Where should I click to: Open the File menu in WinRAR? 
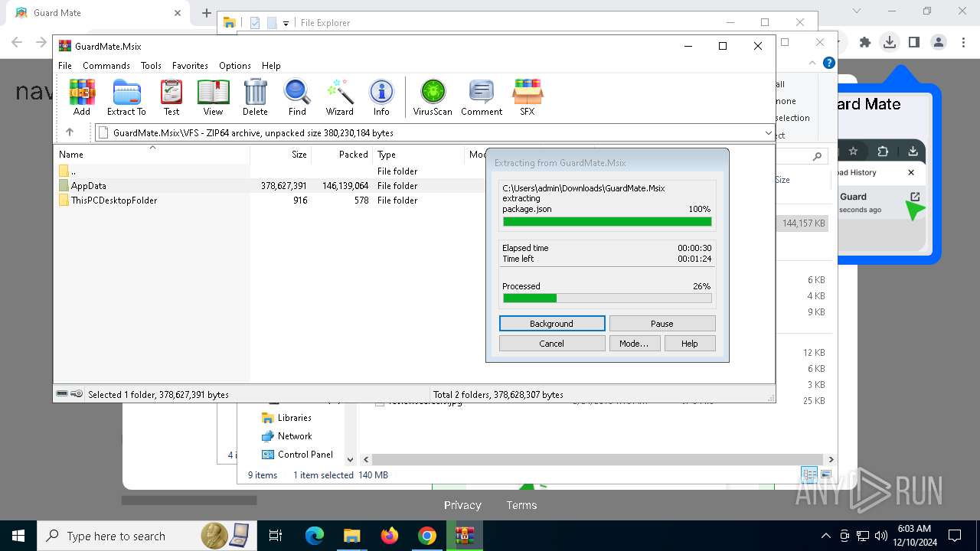65,66
